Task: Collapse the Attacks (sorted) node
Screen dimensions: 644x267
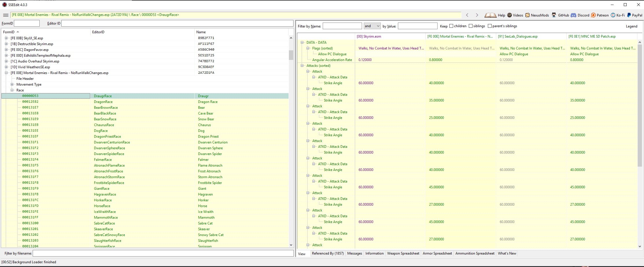Action: coord(302,66)
